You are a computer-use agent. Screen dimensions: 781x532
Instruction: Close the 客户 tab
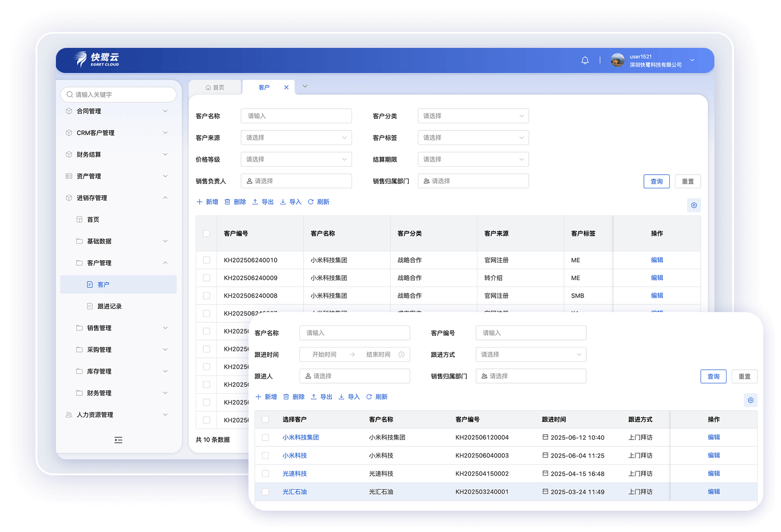coord(286,87)
